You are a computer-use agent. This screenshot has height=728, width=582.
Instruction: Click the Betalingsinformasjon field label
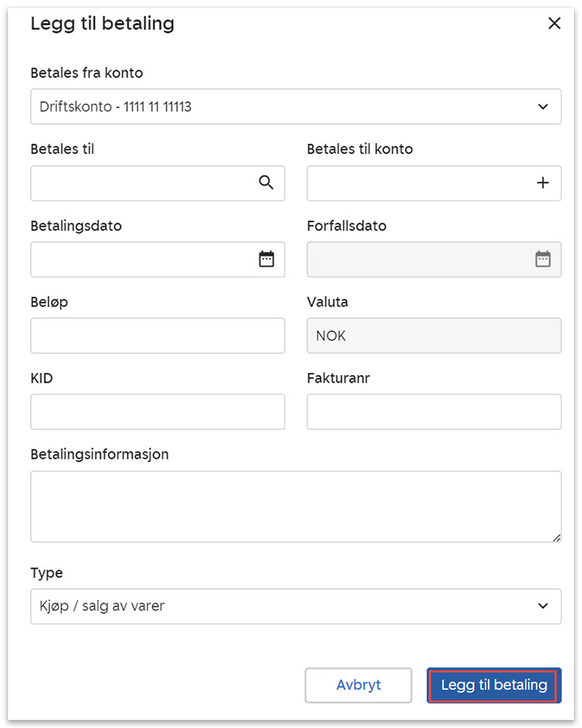pos(99,455)
